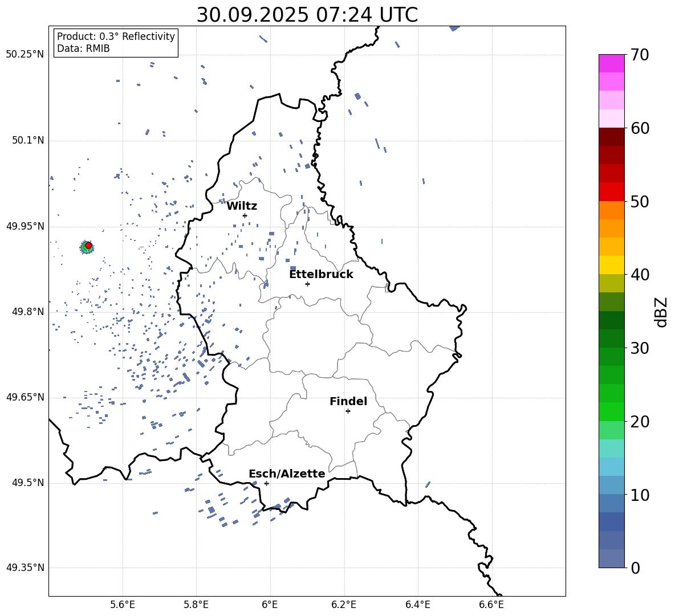Click the colorbar tick value 70
The height and width of the screenshot is (616, 675).
click(x=640, y=55)
